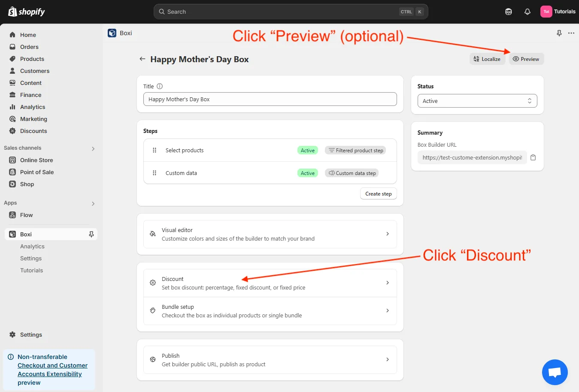Click the Shopify logo
The height and width of the screenshot is (392, 579).
click(27, 12)
